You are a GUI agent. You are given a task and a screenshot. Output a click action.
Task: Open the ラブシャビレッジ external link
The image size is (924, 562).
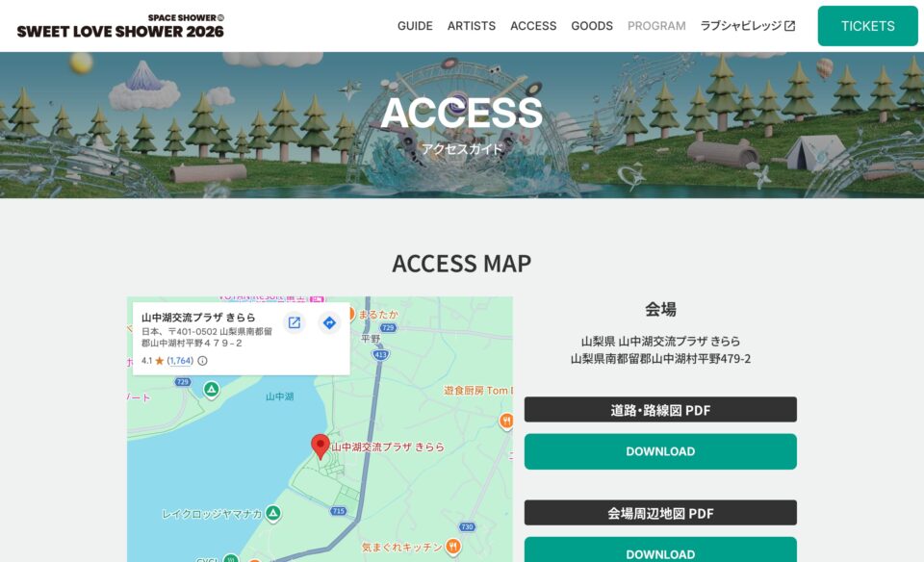748,26
